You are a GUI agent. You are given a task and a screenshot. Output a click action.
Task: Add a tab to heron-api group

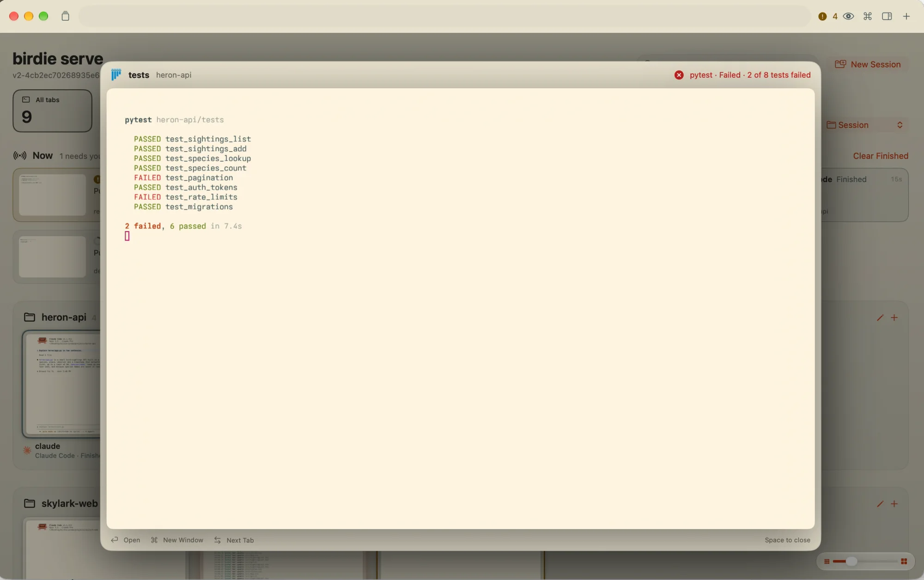pos(894,317)
